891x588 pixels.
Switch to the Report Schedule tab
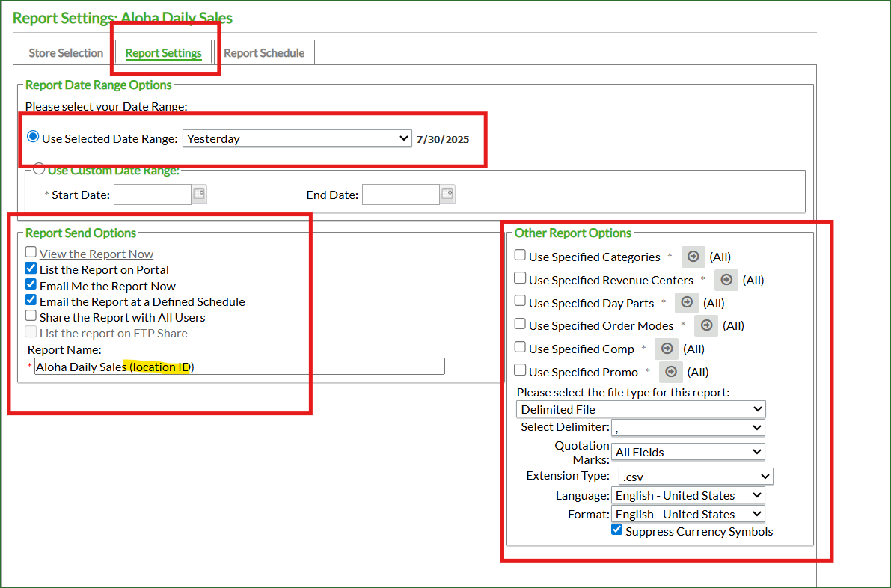(264, 53)
